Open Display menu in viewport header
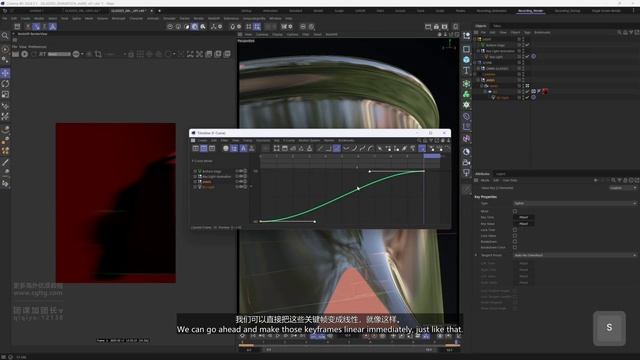 [x=277, y=35]
